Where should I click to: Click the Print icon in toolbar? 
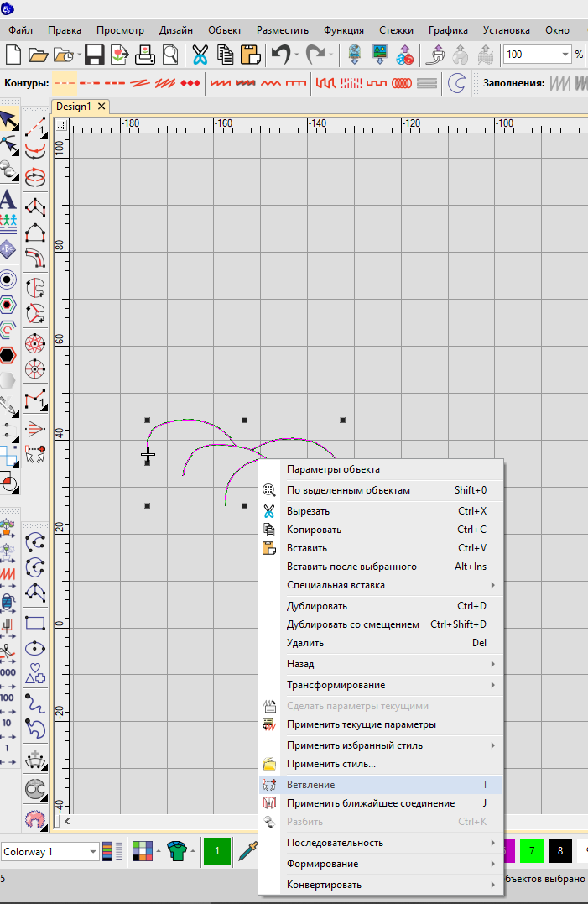(x=145, y=55)
